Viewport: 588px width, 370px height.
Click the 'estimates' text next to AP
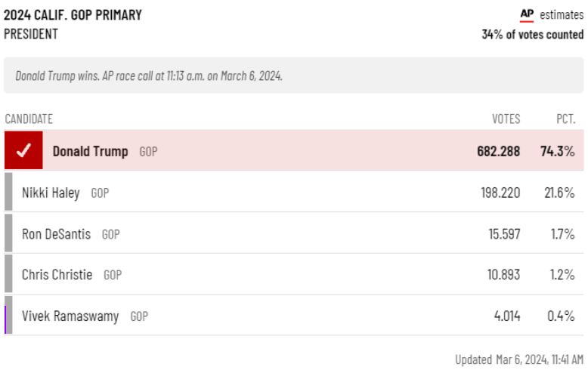click(564, 15)
